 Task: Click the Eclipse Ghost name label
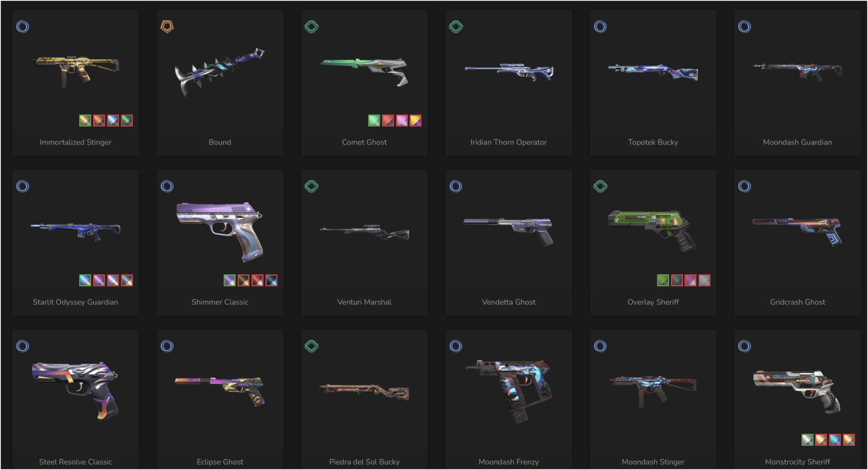pyautogui.click(x=220, y=462)
